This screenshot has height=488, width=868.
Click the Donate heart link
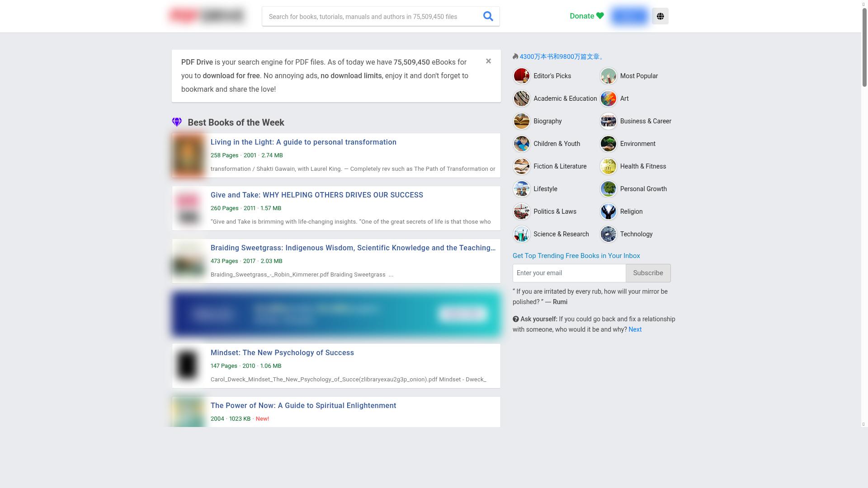[x=586, y=16]
